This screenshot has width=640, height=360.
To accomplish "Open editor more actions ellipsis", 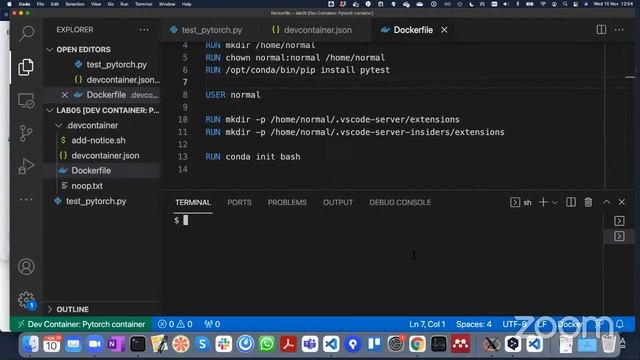I will [619, 30].
